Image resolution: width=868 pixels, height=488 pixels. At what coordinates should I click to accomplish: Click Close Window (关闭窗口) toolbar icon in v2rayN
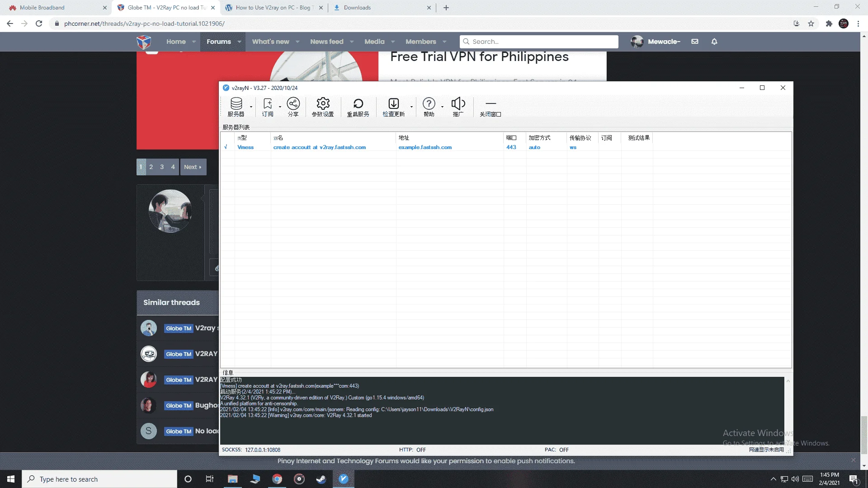pyautogui.click(x=491, y=107)
